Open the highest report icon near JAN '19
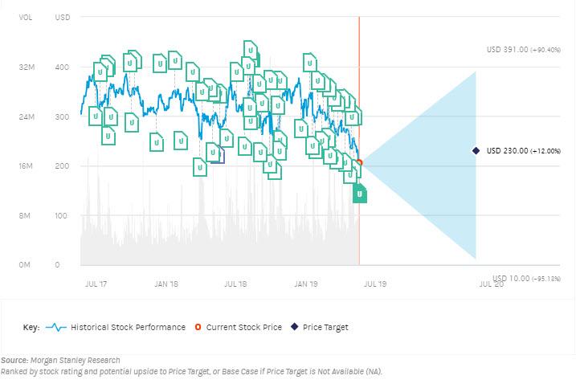 click(x=309, y=63)
